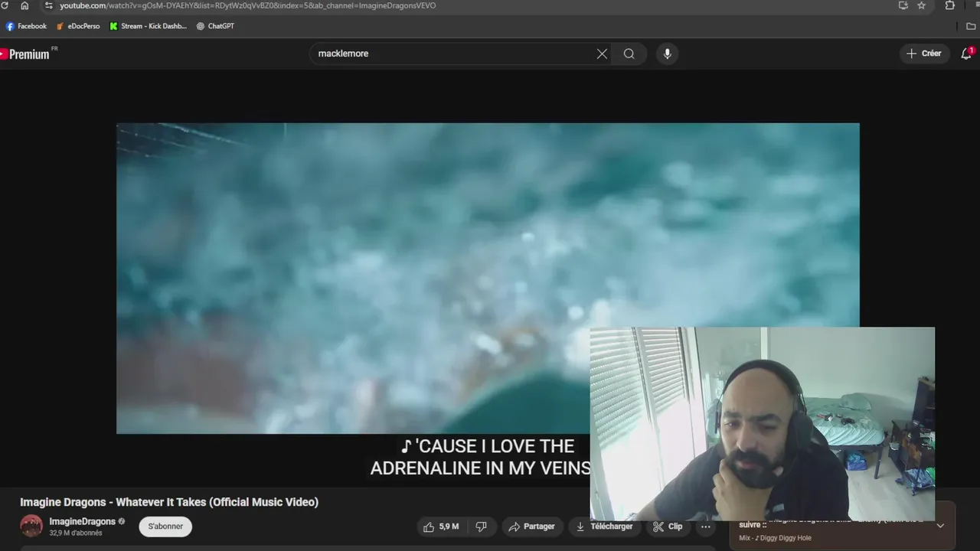Open the ChatGPT bookmark
Image resolution: width=980 pixels, height=551 pixels.
point(215,26)
